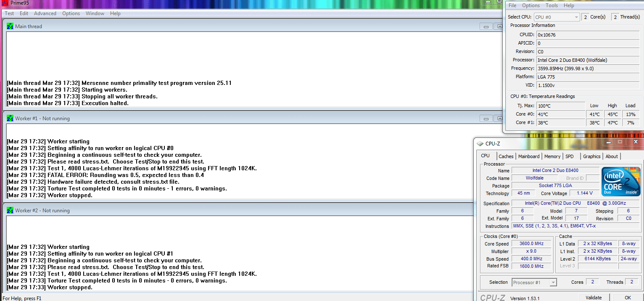Open the Edit menu in Prime95
This screenshot has height=301, width=644.
tap(24, 13)
